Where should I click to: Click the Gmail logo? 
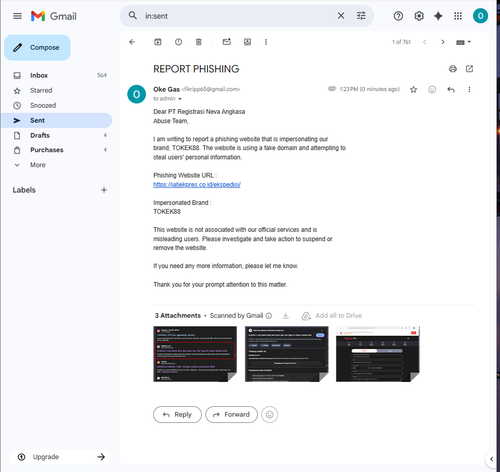pyautogui.click(x=54, y=16)
